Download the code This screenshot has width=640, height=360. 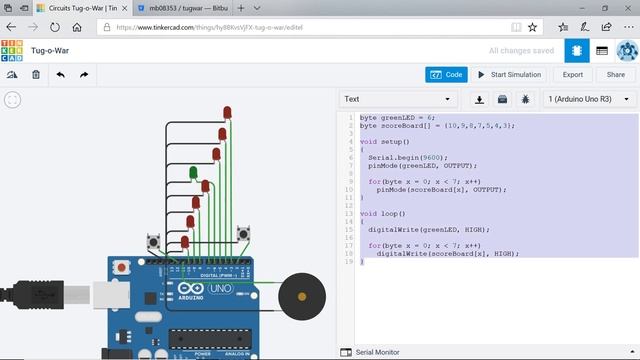(x=480, y=99)
